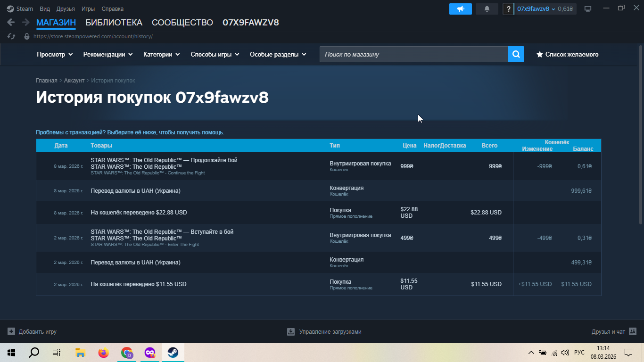Expand the Просмотр dropdown

[55, 54]
